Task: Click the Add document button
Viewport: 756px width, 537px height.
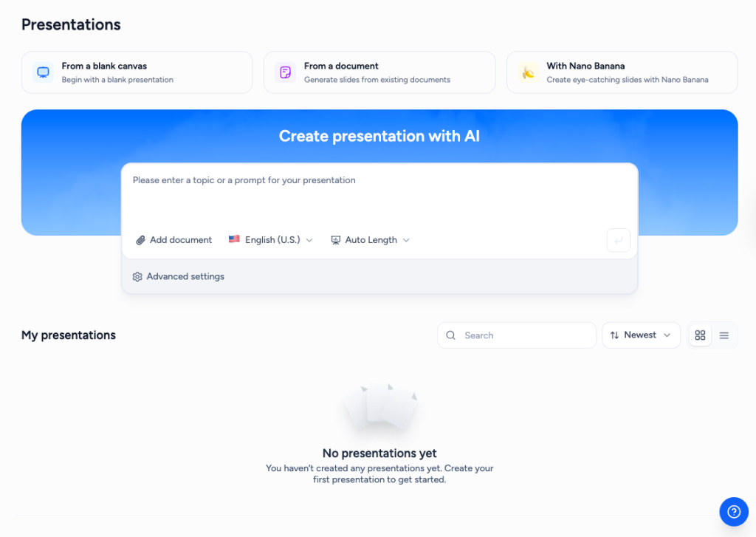Action: (x=180, y=240)
